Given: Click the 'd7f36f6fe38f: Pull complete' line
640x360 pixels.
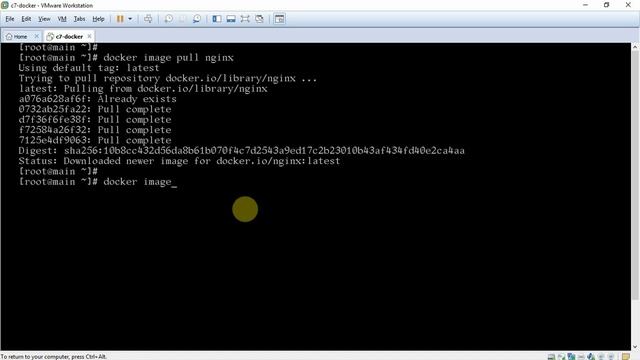Looking at the screenshot, I should [95, 120].
